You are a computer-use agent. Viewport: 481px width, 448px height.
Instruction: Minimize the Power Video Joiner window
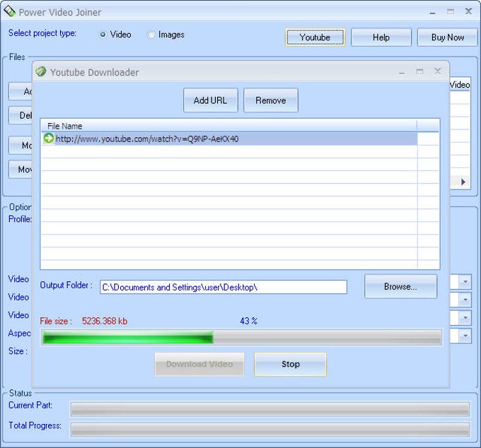coord(432,12)
